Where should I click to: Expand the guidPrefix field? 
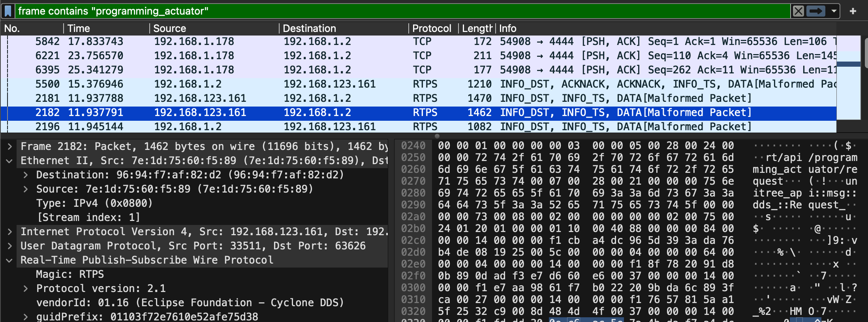tap(26, 316)
